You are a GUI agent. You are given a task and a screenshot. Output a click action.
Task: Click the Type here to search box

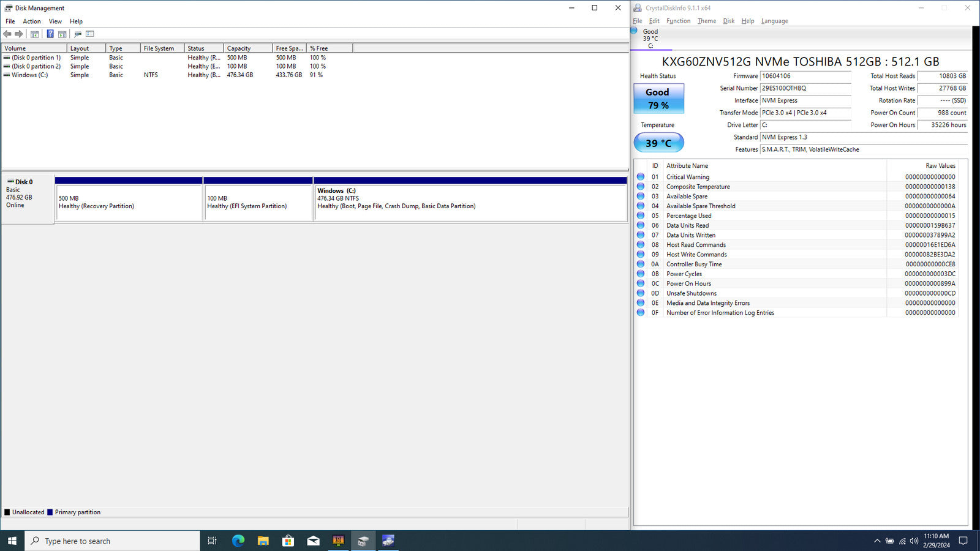[113, 541]
